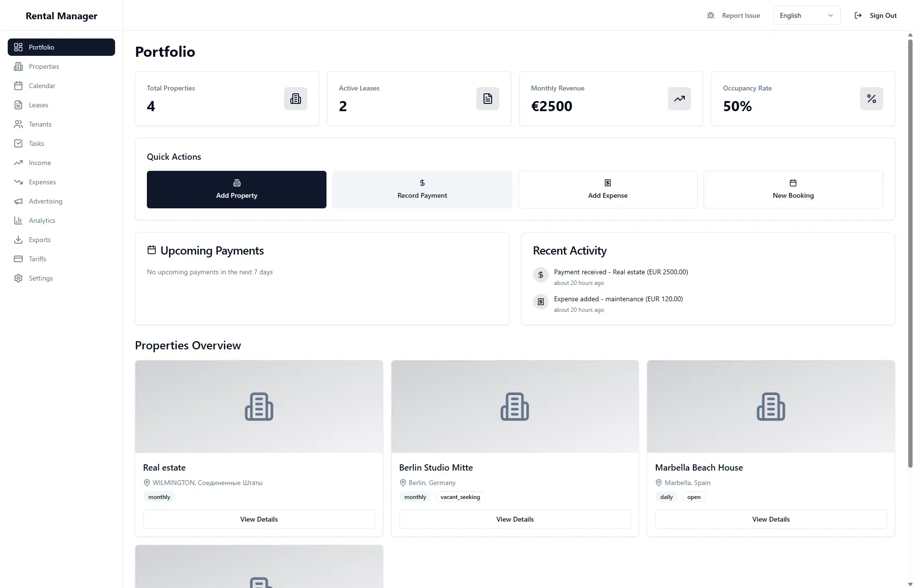View Details for Berlin Studio Mitte
This screenshot has width=914, height=588.
(515, 519)
